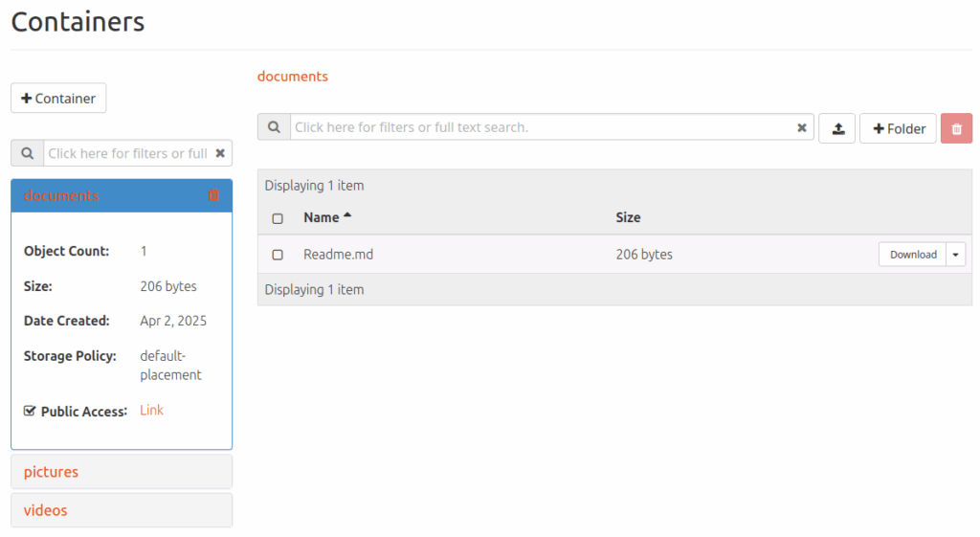
Task: Click the documents breadcrumb link
Action: (293, 77)
